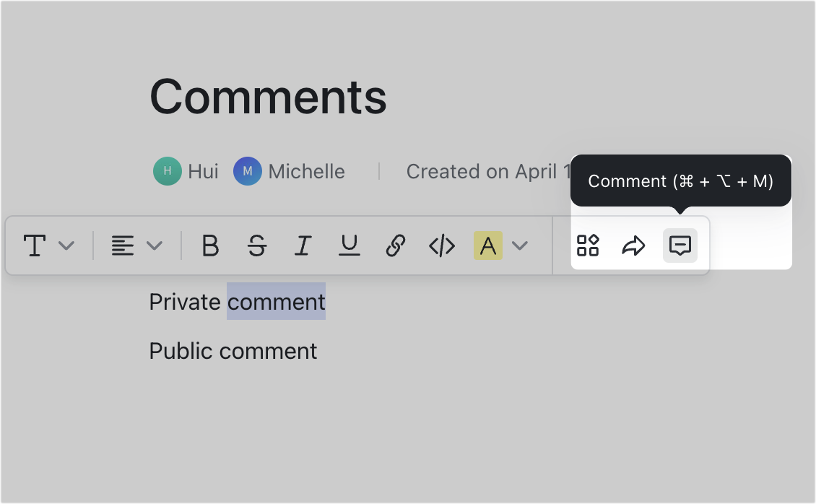This screenshot has height=504, width=816.
Task: Insert a hyperlink on the selection
Action: (x=395, y=246)
